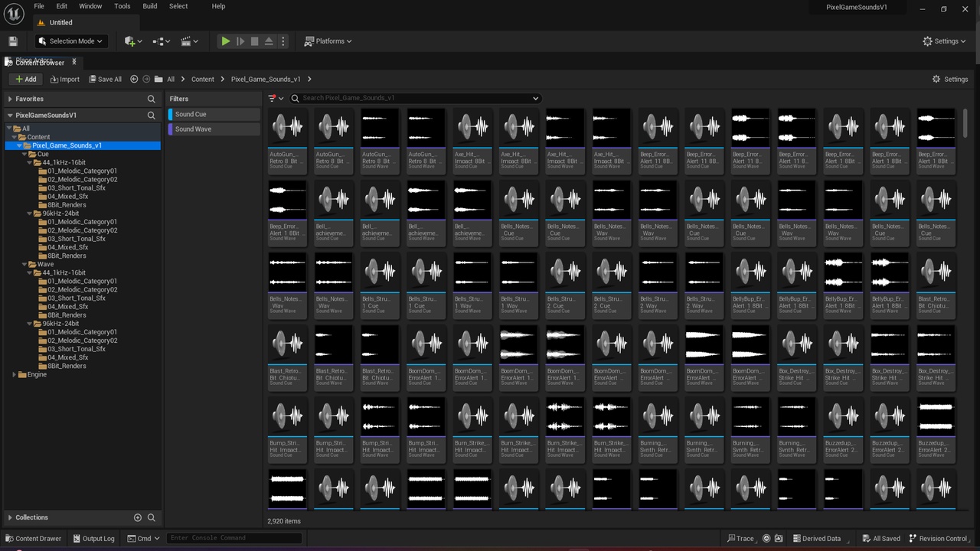980x551 pixels.
Task: Click the Skip/advance frame play icon
Action: coord(240,41)
